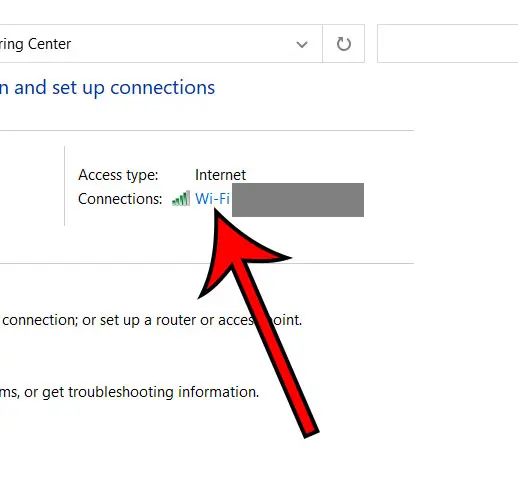The height and width of the screenshot is (500, 518).
Task: Click the 'Connections:' label
Action: tap(120, 199)
